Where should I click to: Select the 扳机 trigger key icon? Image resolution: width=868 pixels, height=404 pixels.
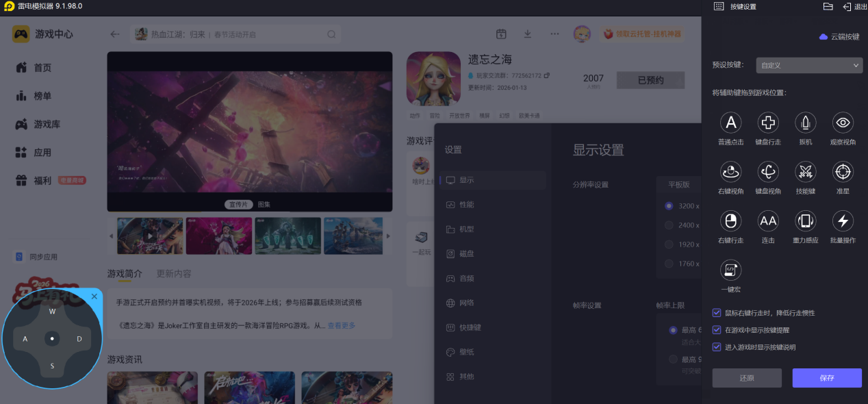click(805, 123)
